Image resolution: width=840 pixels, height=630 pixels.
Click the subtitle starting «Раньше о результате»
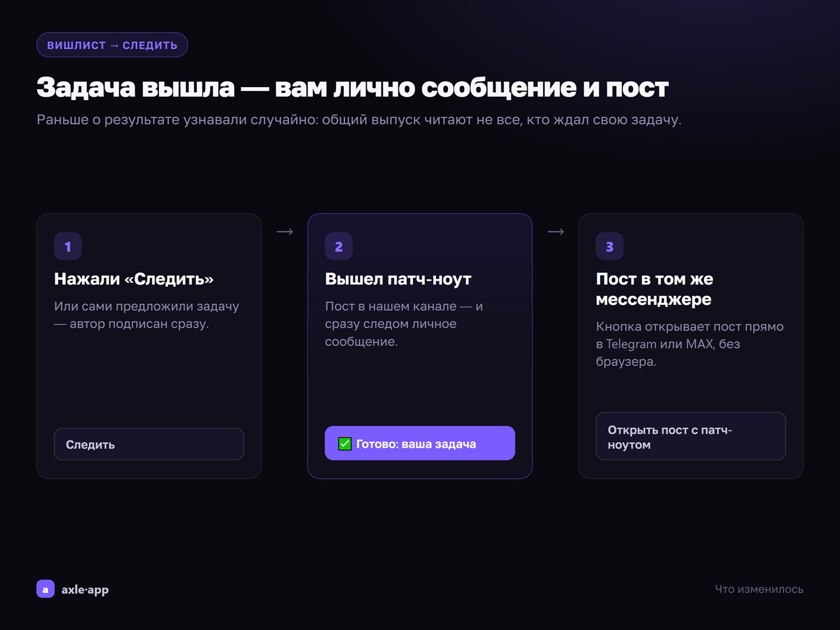pos(359,120)
